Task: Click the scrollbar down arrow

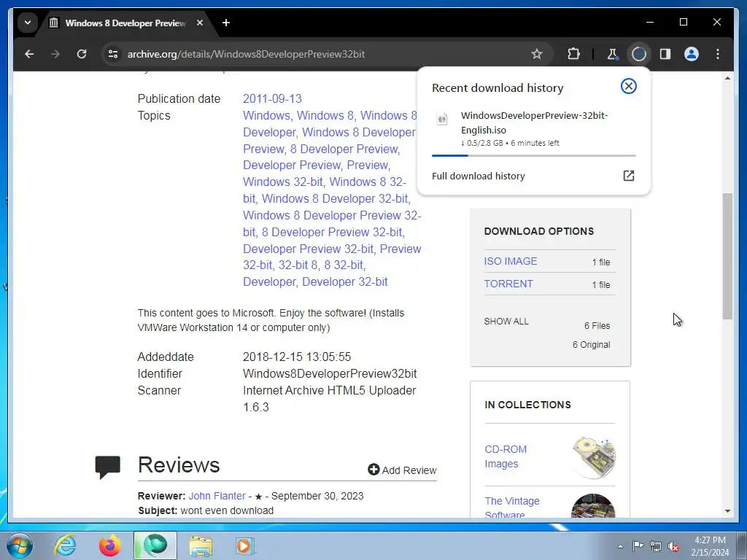Action: click(x=727, y=511)
